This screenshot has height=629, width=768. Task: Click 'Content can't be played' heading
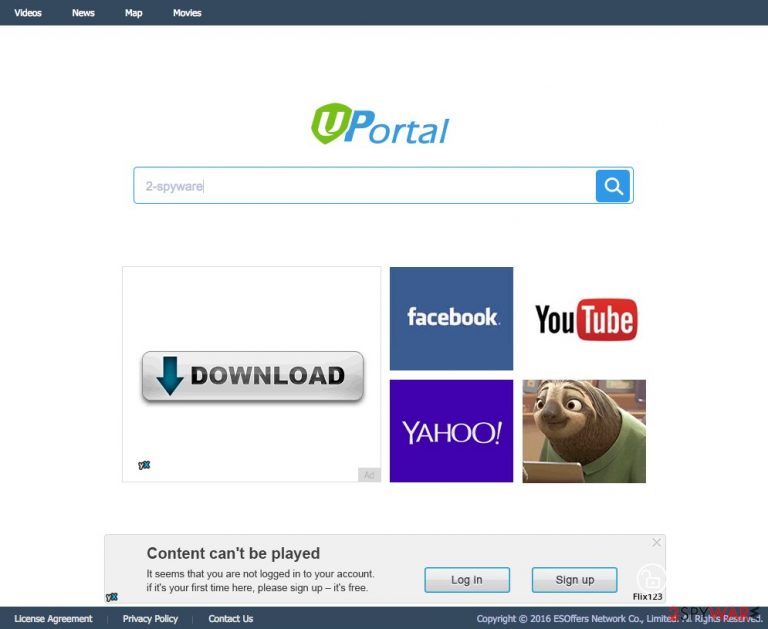233,553
